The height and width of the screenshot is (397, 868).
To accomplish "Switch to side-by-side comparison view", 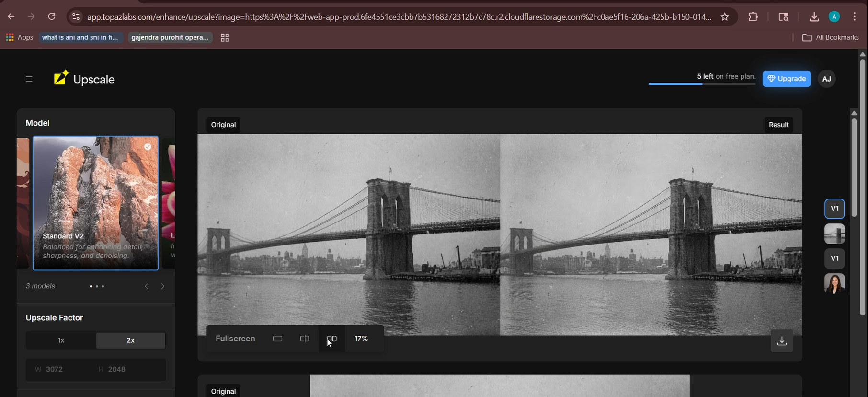I will tap(332, 339).
